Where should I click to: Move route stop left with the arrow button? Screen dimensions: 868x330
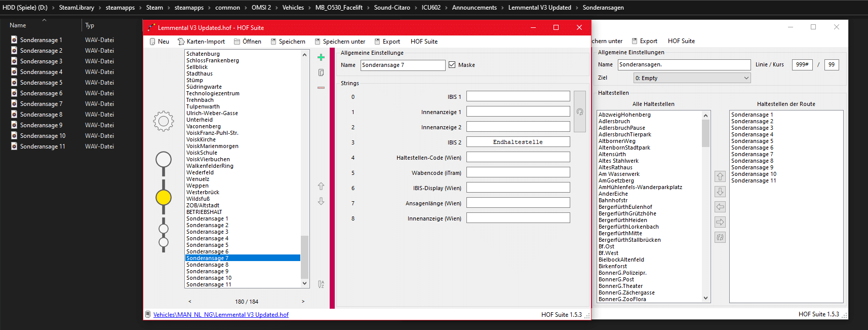[x=720, y=207]
